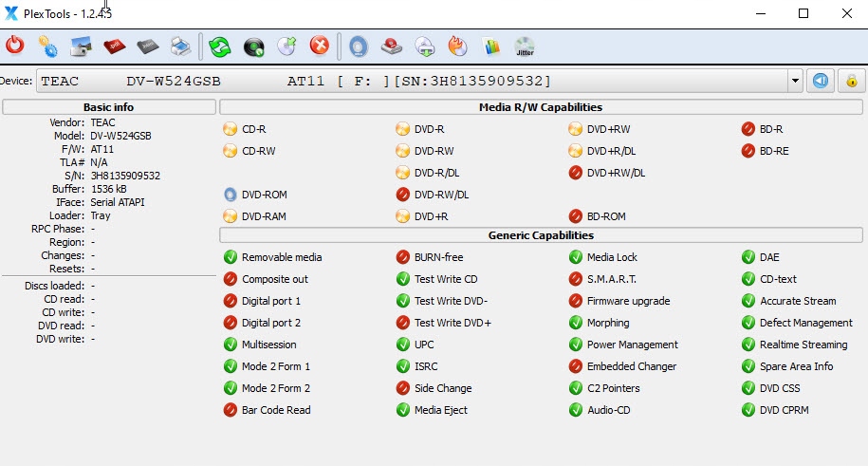
Task: Click the DVD-RW/DL label
Action: pos(442,195)
